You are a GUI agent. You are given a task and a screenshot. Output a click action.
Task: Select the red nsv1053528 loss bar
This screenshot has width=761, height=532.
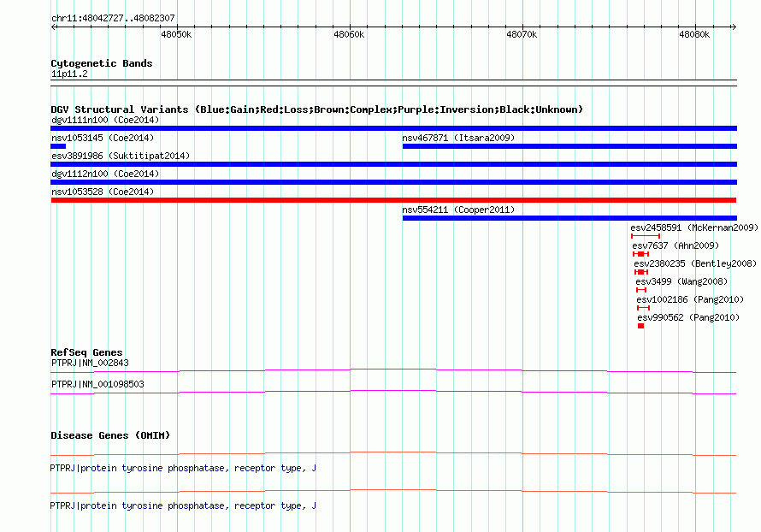(393, 200)
